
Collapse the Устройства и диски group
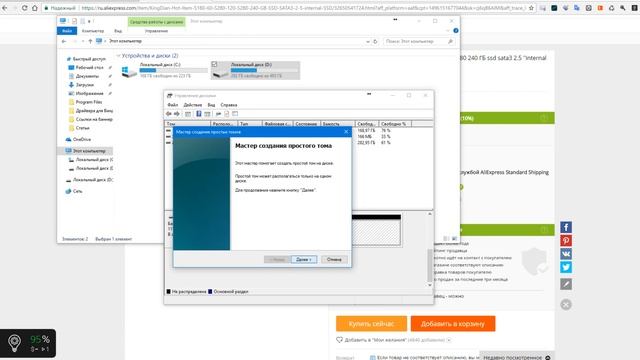point(118,56)
